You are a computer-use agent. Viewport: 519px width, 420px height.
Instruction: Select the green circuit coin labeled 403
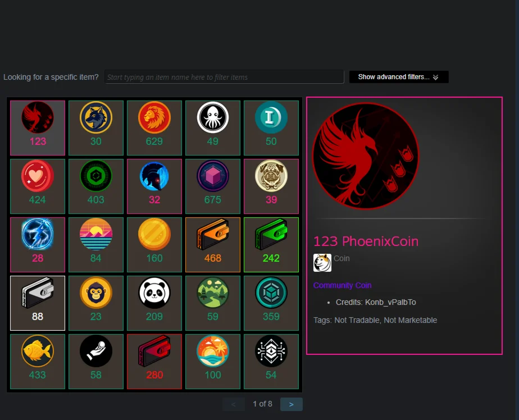point(96,186)
